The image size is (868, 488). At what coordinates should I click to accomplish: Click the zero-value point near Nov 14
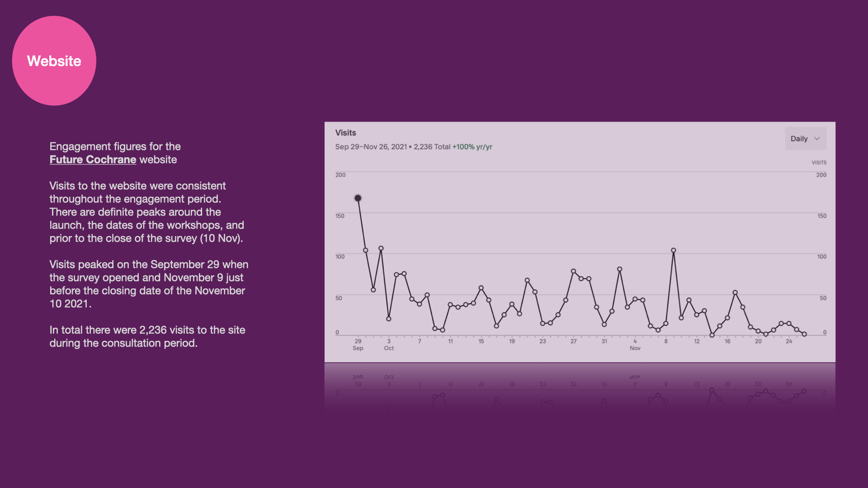pyautogui.click(x=712, y=335)
